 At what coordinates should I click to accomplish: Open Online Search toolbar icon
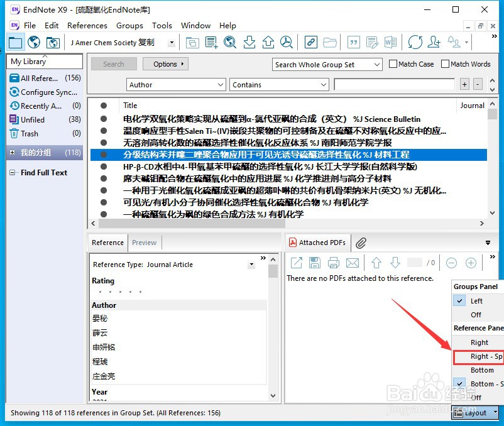(230, 42)
